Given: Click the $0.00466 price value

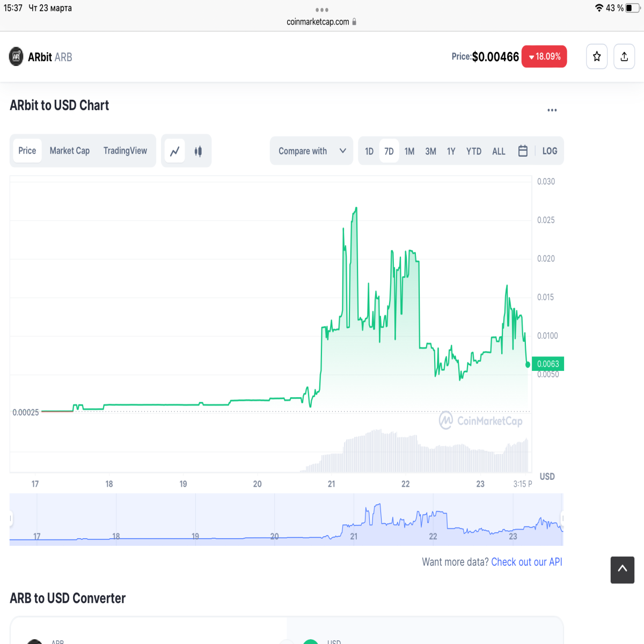Looking at the screenshot, I should coord(495,57).
